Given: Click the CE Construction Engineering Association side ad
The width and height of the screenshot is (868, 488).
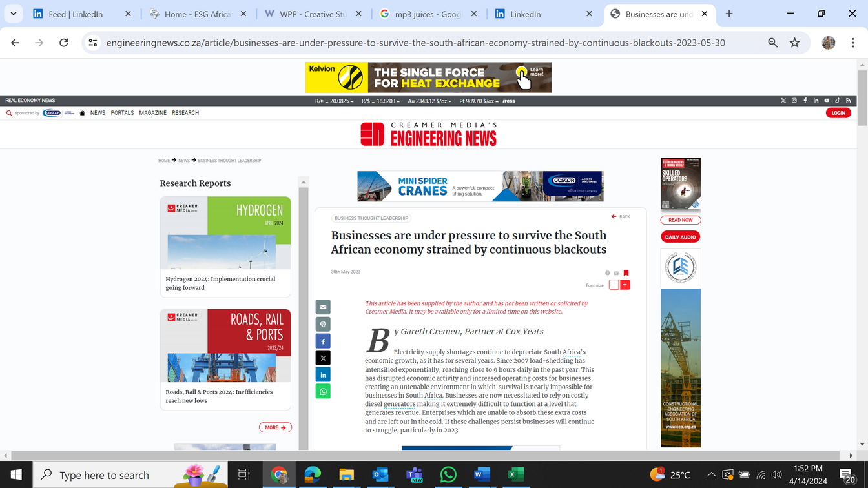Looking at the screenshot, I should [x=680, y=348].
